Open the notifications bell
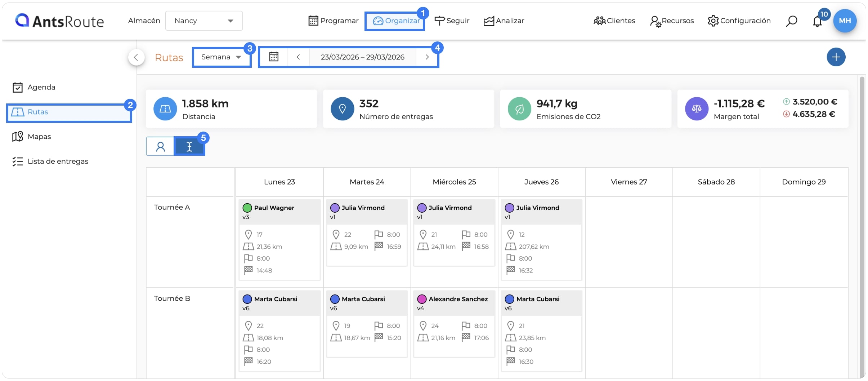The width and height of the screenshot is (868, 381). tap(817, 21)
